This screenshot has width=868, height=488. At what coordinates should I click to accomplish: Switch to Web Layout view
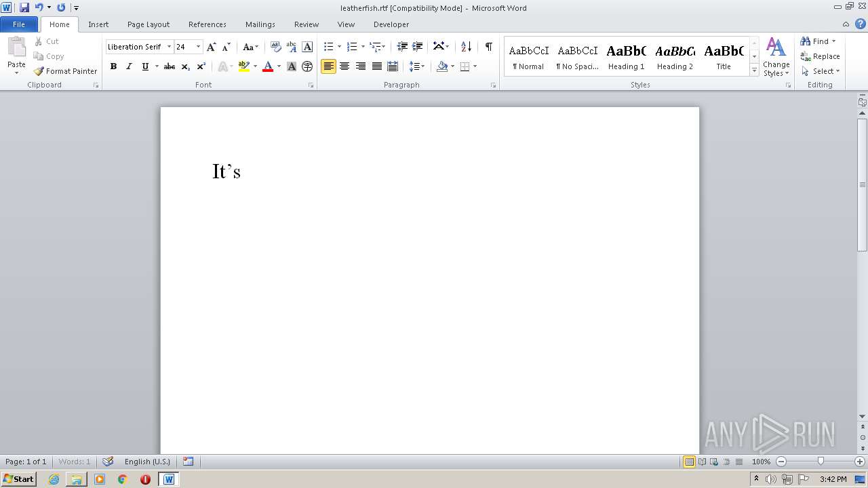pyautogui.click(x=714, y=462)
